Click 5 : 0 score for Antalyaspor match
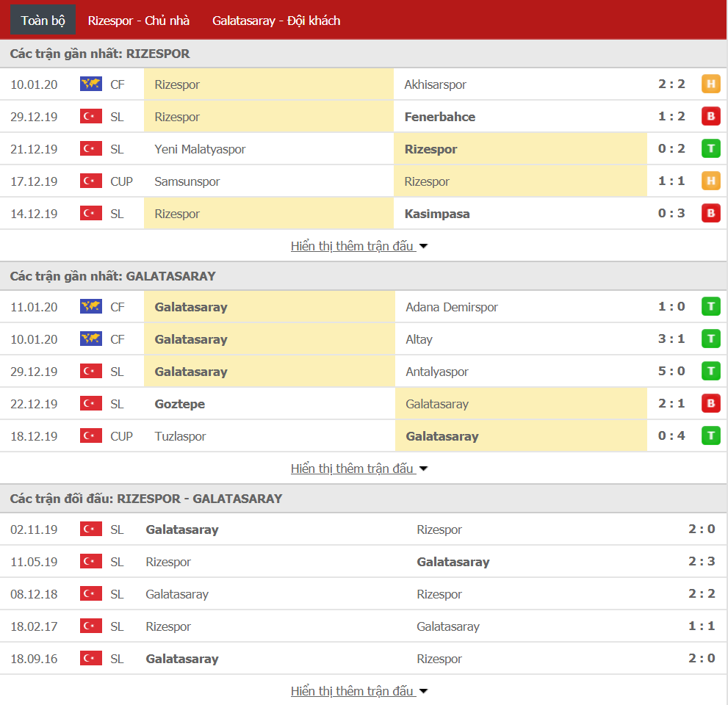 click(x=671, y=371)
